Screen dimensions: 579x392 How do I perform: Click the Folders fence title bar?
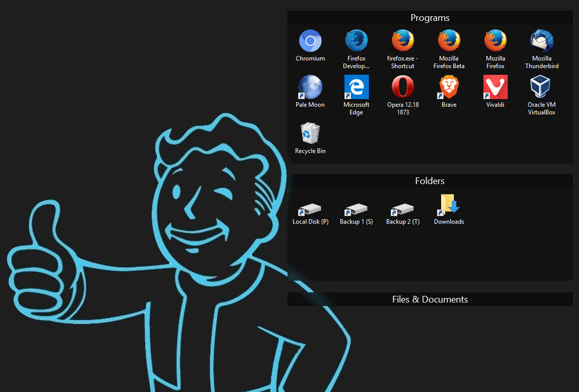pyautogui.click(x=430, y=181)
